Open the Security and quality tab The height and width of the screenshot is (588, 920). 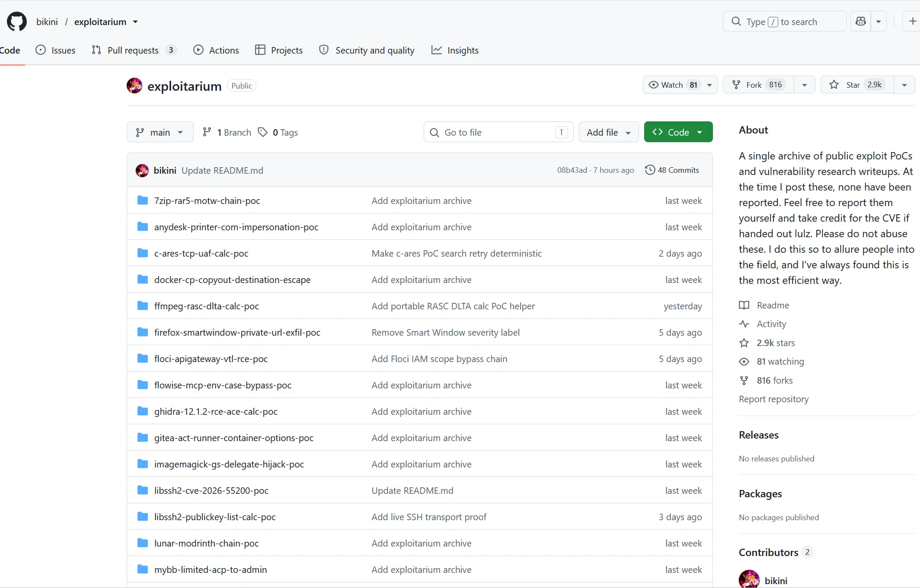(x=367, y=50)
